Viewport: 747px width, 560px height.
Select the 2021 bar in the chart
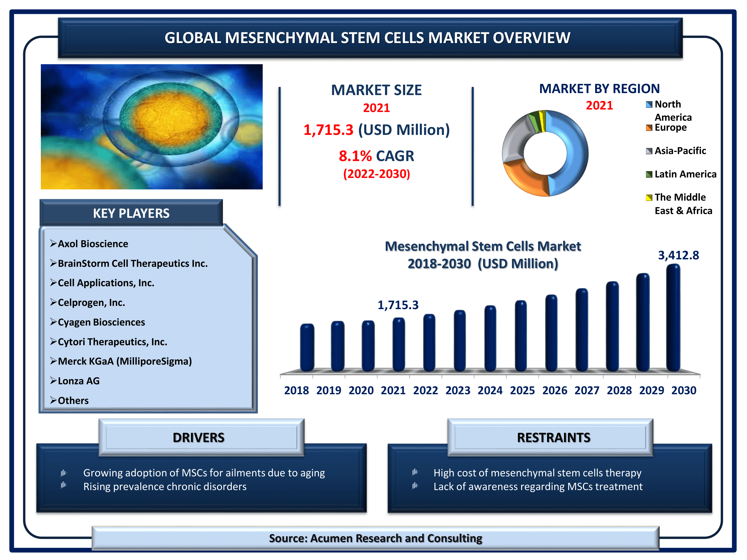click(398, 344)
